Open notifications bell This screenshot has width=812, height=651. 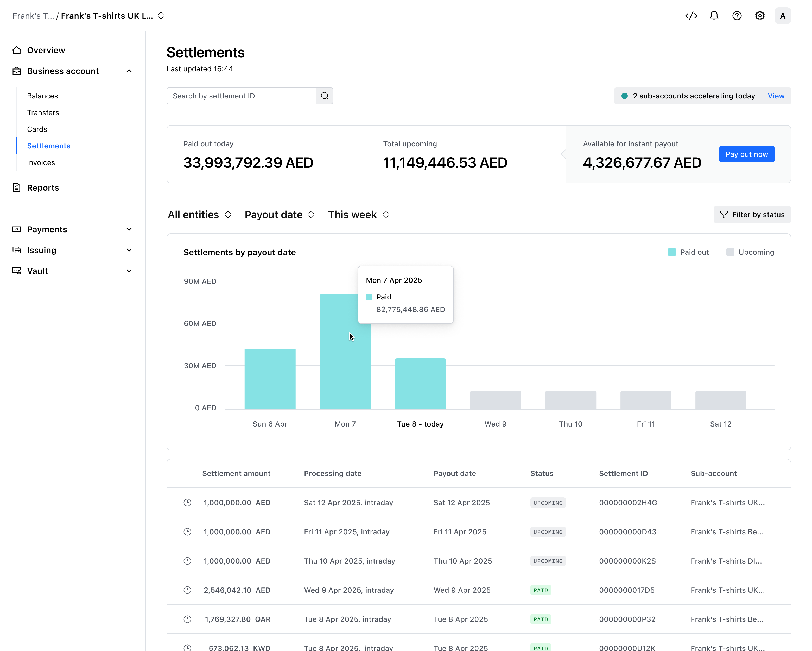(x=714, y=16)
